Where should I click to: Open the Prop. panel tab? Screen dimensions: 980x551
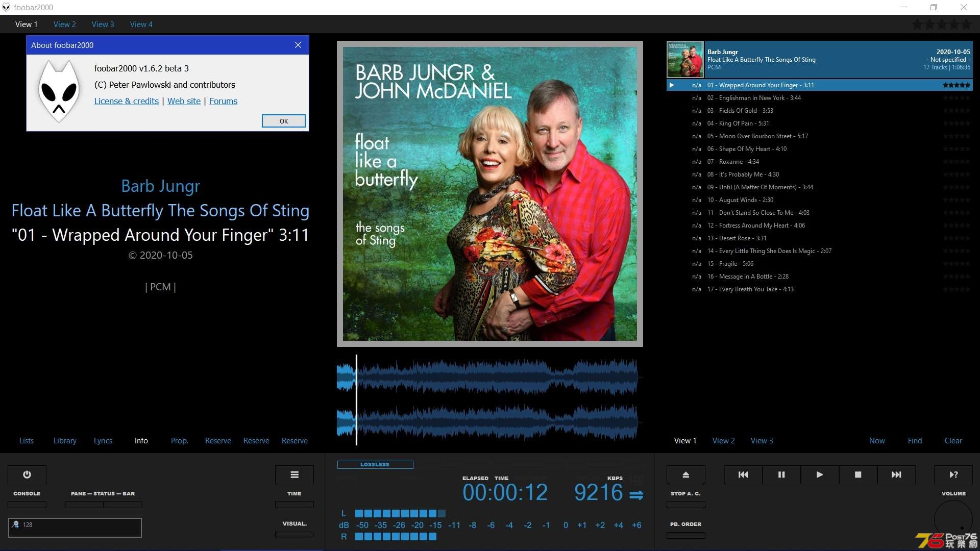180,440
